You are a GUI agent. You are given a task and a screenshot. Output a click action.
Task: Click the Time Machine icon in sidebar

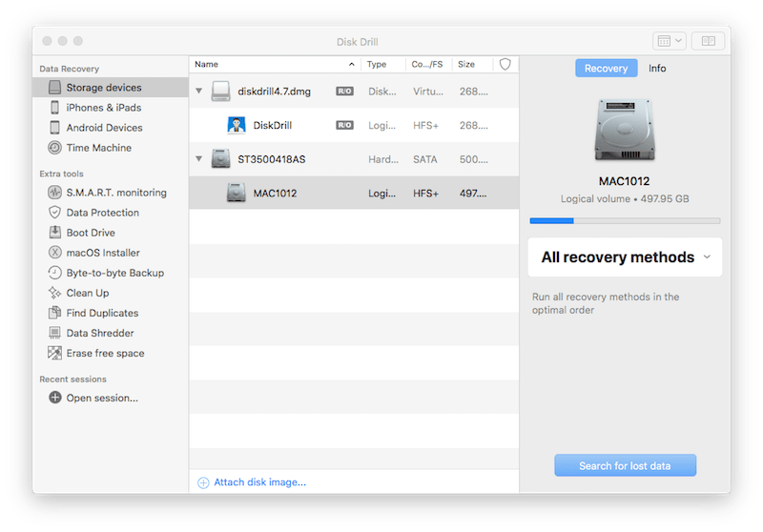tap(54, 148)
